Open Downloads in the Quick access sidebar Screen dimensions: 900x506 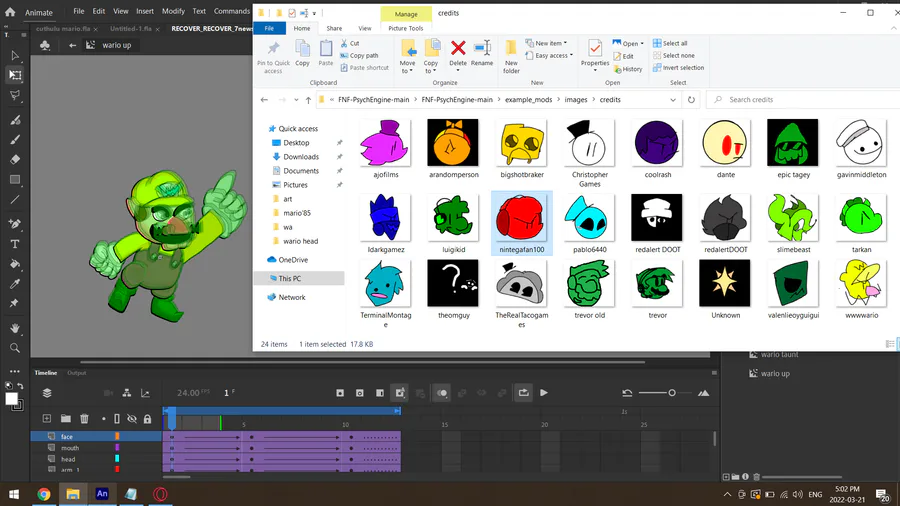[300, 157]
